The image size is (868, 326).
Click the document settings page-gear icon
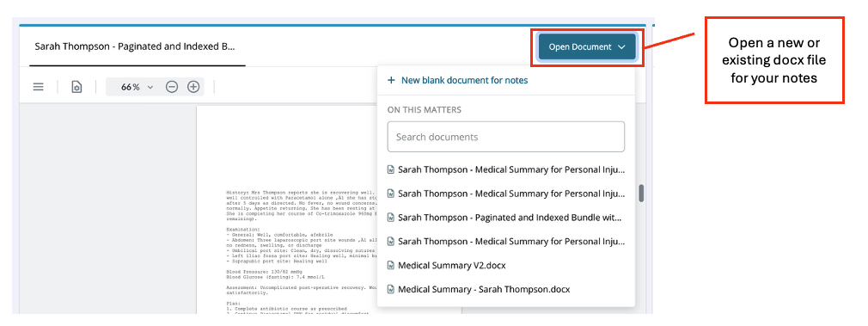coord(77,87)
